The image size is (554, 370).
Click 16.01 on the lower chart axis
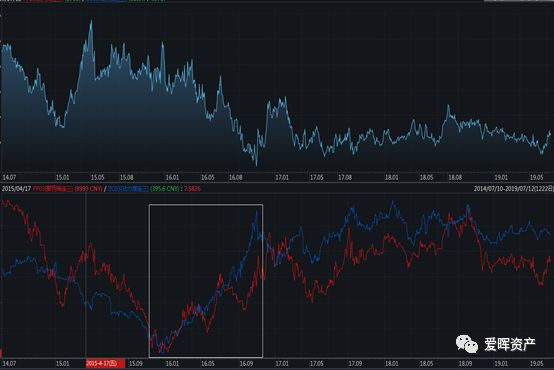172,363
